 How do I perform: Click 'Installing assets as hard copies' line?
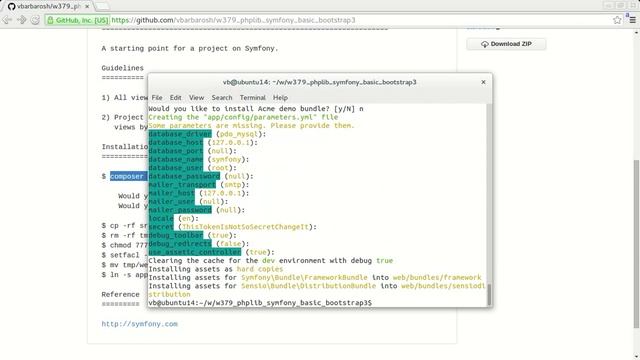tap(216, 269)
